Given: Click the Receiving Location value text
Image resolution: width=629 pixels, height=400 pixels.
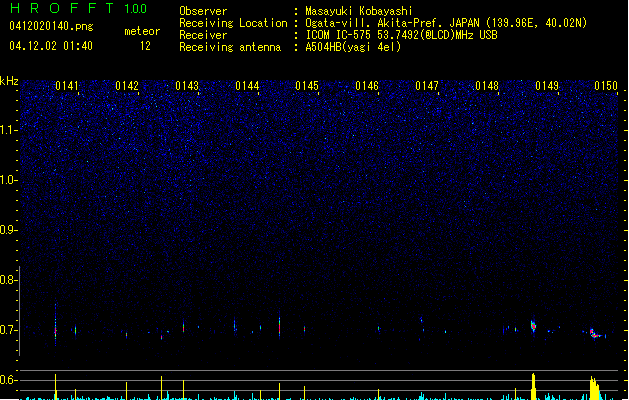Looking at the screenshot, I should [x=446, y=23].
